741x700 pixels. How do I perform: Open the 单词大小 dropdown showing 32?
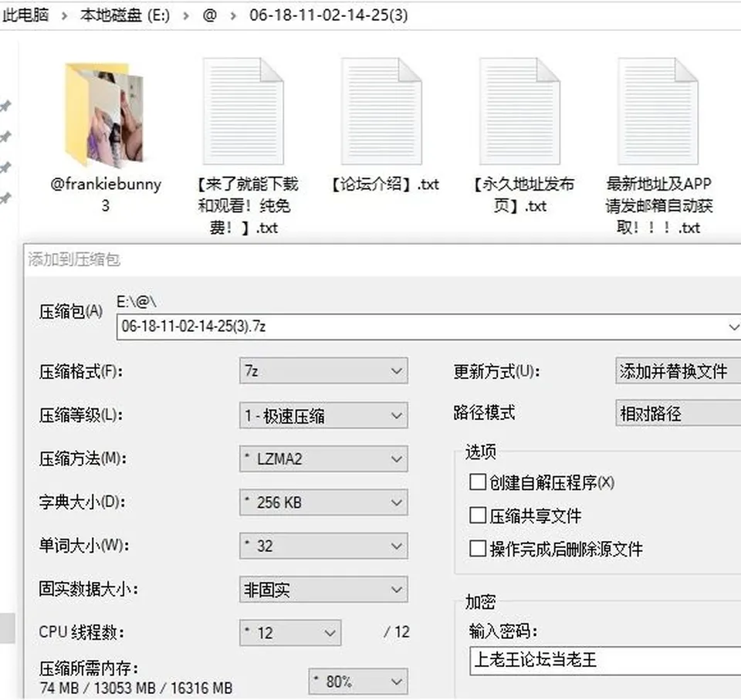[323, 546]
